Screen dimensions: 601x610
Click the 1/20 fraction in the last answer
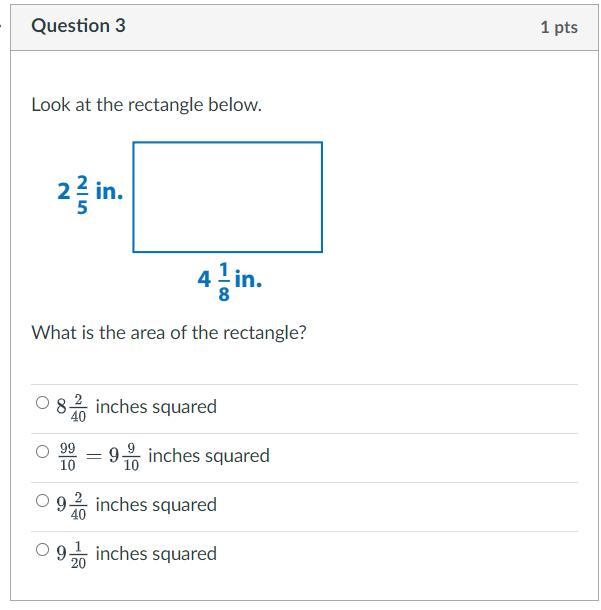coord(78,555)
